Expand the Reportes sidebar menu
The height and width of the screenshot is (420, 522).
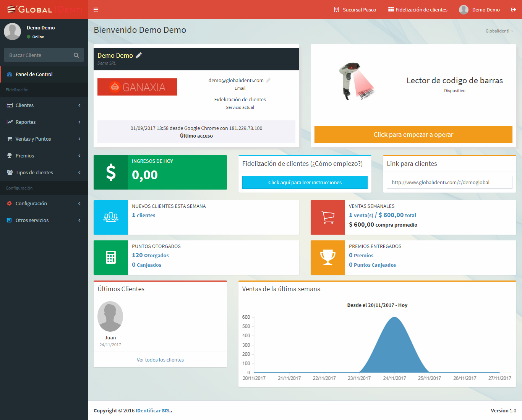tap(44, 122)
